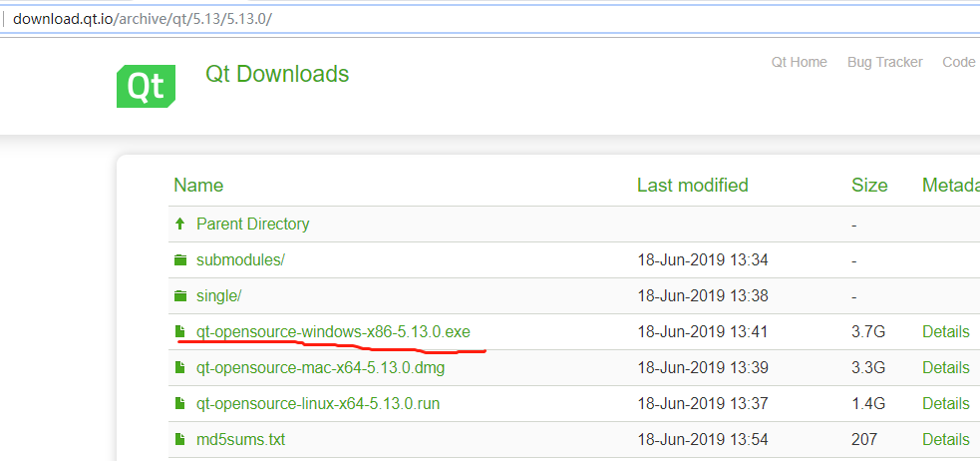
Task: Open the Qt Downloads heading link
Action: point(277,74)
